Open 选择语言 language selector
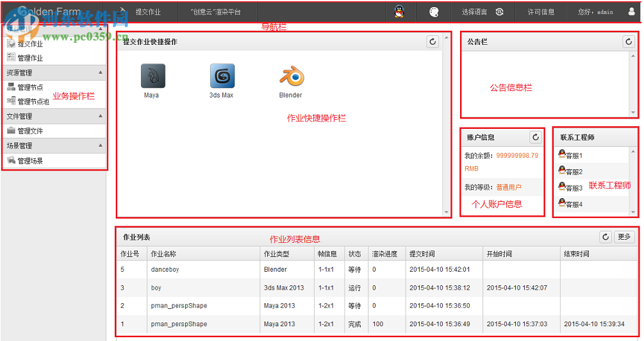Screen dimensions: 644x341 [483, 12]
